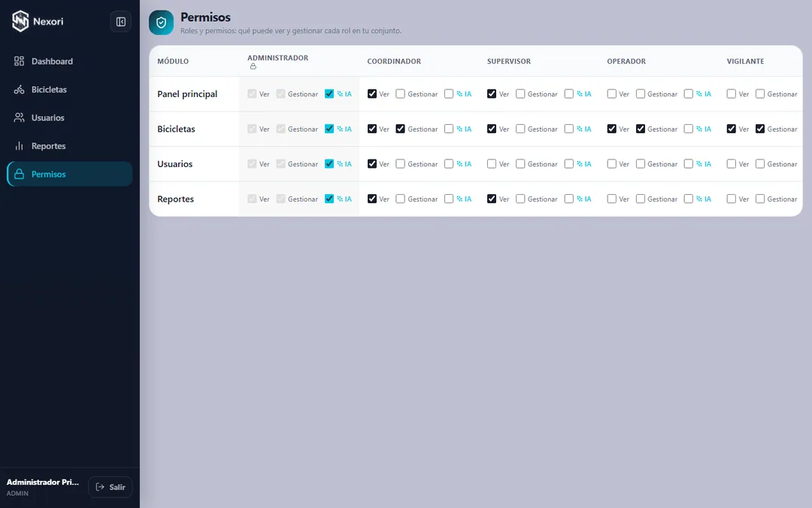Enable Operador Ver for Panel principal
812x508 pixels.
611,94
